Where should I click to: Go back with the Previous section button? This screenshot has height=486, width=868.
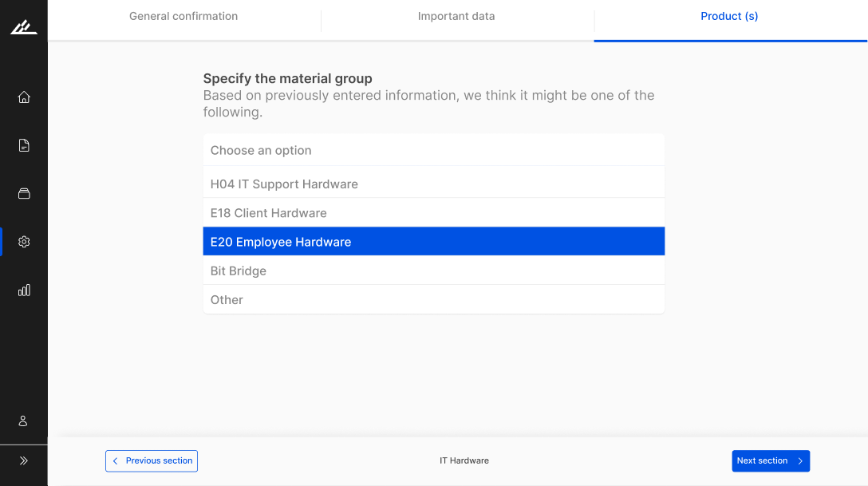pos(152,460)
